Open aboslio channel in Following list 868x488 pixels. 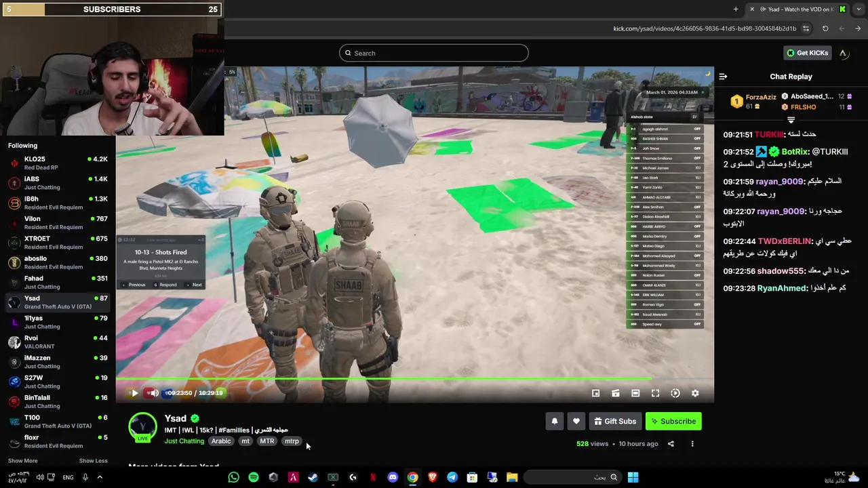pyautogui.click(x=58, y=262)
